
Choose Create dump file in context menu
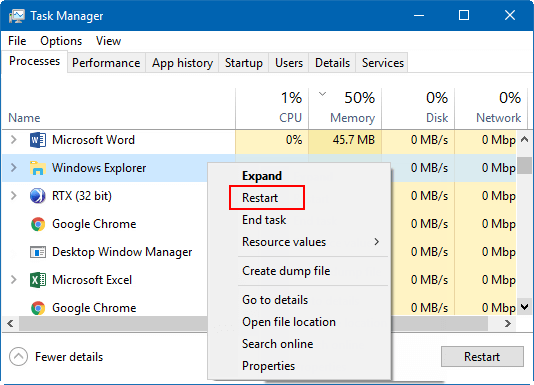(286, 271)
